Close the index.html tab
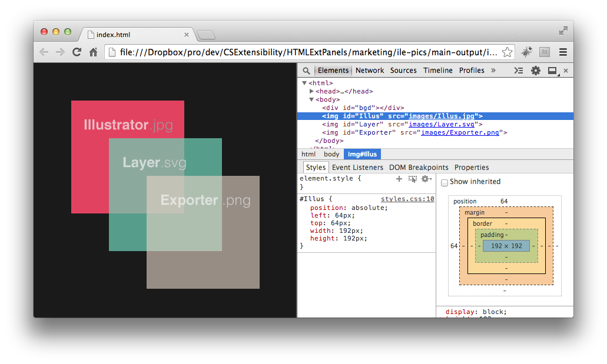Image resolution: width=607 pixels, height=364 pixels. [187, 35]
